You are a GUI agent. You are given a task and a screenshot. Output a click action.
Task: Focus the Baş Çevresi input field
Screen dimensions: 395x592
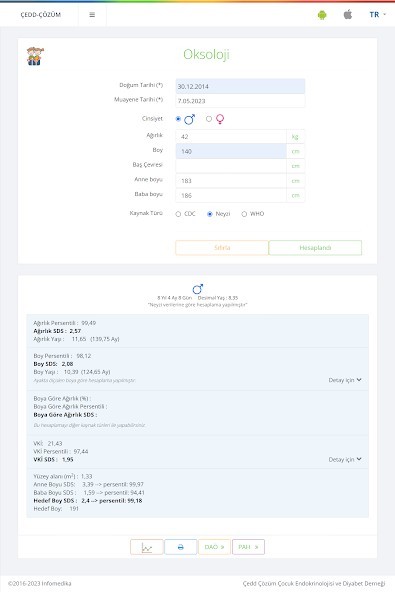tap(231, 166)
